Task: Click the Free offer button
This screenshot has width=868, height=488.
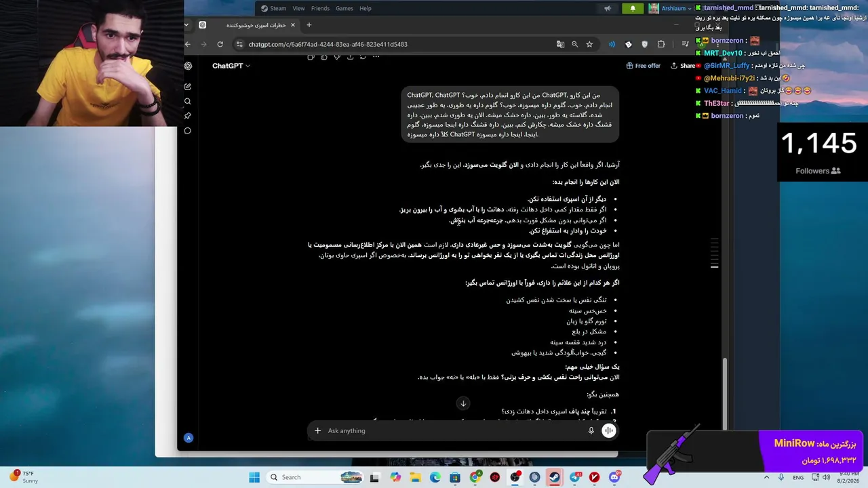Action: [644, 66]
